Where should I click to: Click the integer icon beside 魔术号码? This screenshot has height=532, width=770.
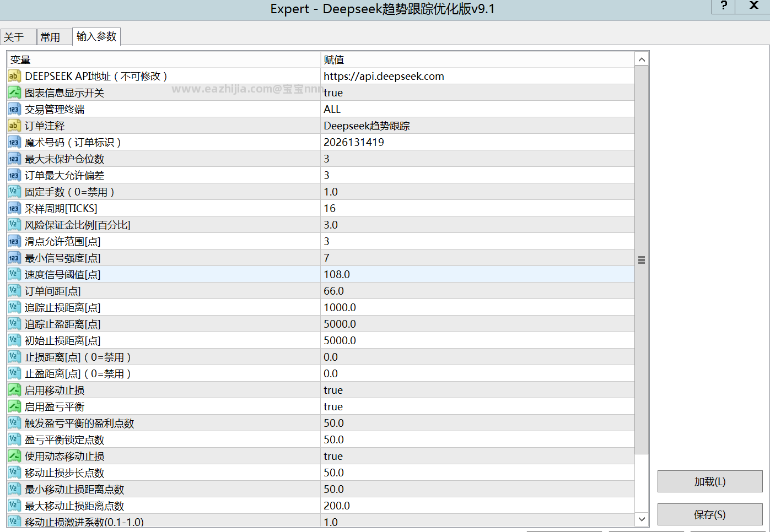click(x=14, y=142)
